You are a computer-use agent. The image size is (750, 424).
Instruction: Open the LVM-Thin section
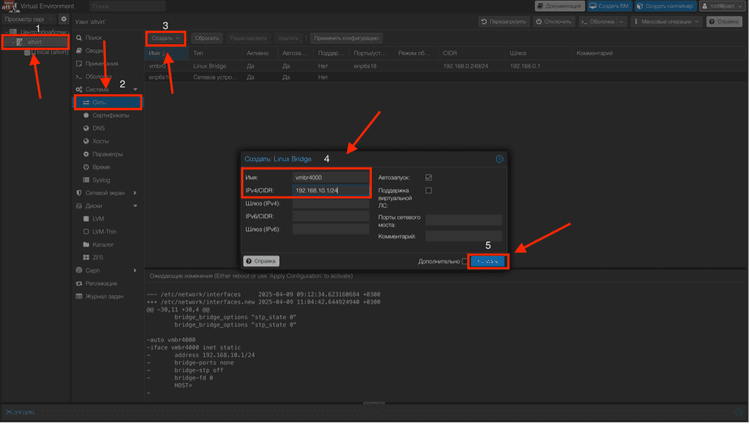click(104, 232)
